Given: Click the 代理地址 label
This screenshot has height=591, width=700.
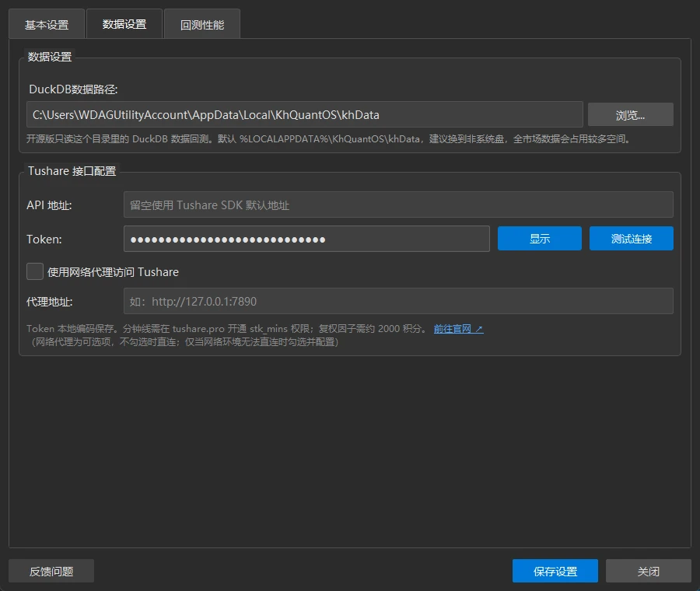Looking at the screenshot, I should click(49, 302).
